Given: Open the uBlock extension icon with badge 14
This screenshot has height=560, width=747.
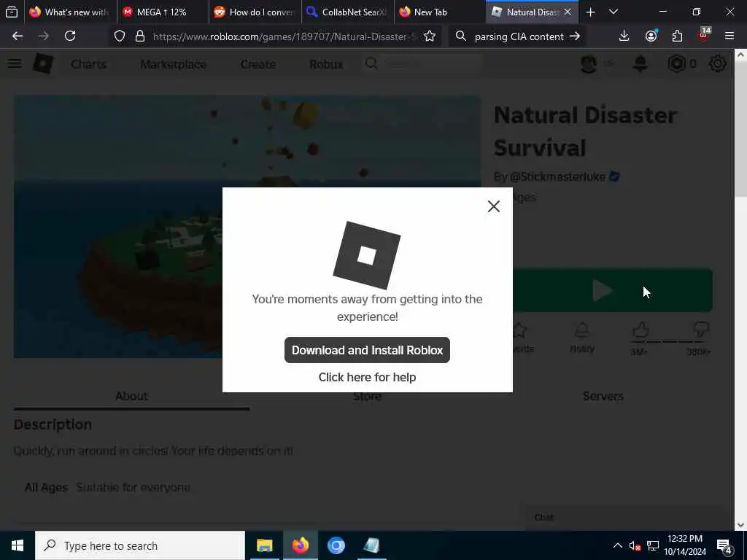Looking at the screenshot, I should pos(704,35).
